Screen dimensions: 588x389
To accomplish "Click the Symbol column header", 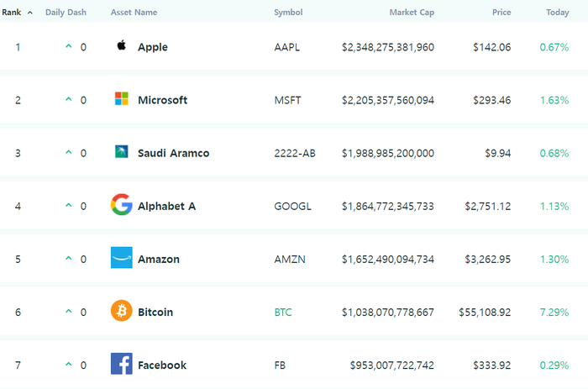I will (288, 13).
